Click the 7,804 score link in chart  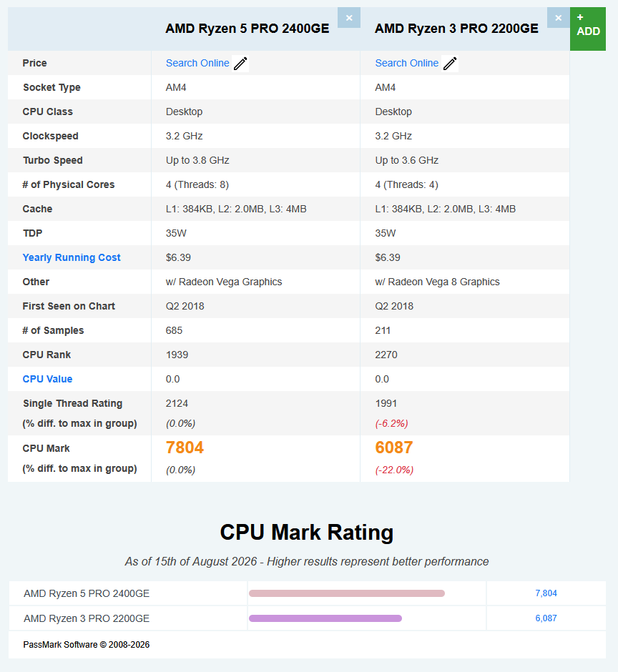point(546,593)
